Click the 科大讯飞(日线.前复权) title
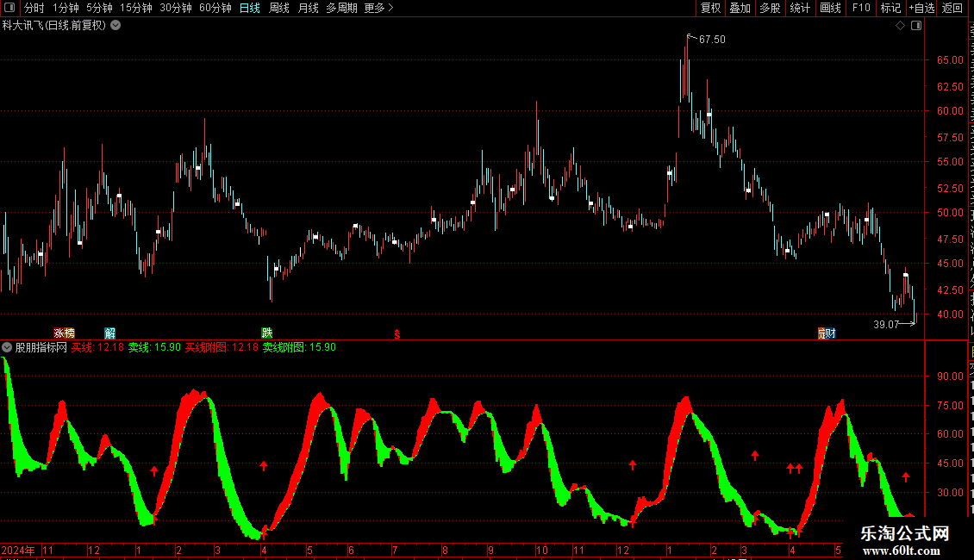 click(54, 26)
